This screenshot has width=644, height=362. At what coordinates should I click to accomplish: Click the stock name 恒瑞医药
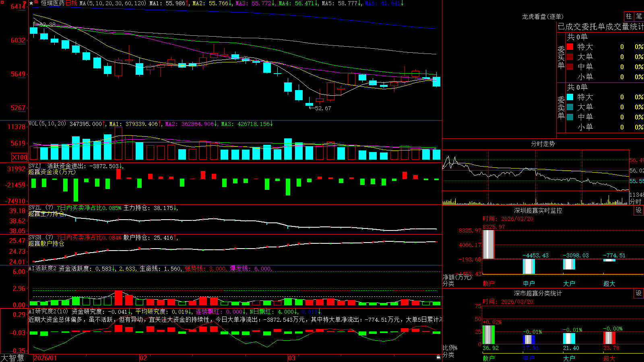point(52,3)
